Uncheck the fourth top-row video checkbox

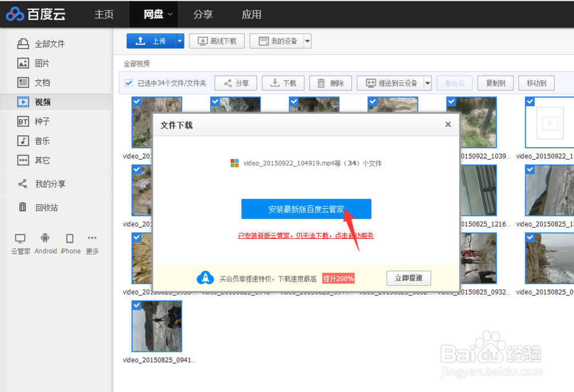pos(373,102)
